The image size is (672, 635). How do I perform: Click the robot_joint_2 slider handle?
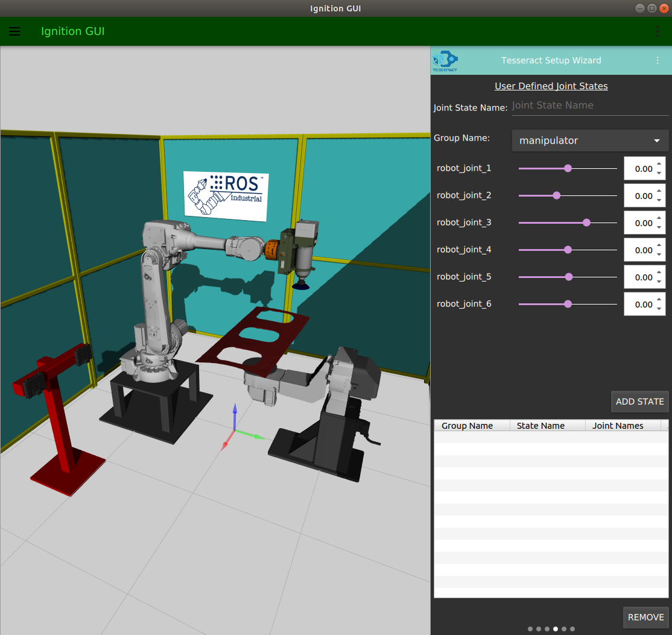coord(557,195)
